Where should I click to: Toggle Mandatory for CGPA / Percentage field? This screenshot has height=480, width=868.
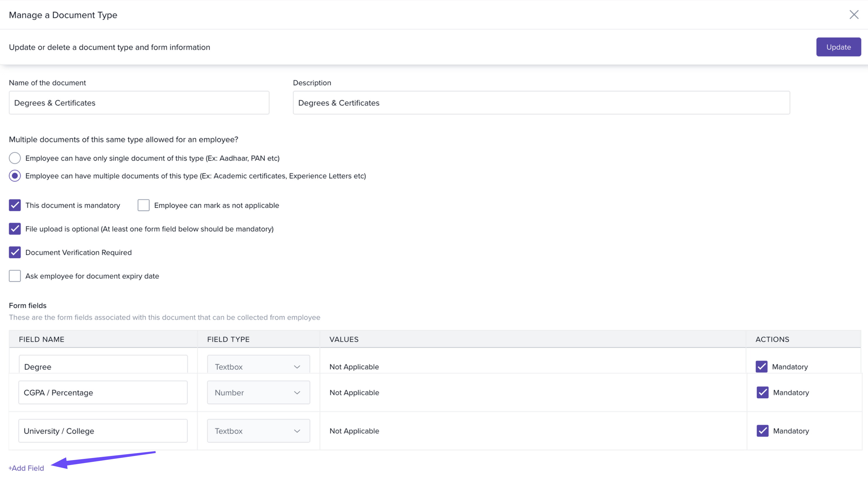(762, 392)
